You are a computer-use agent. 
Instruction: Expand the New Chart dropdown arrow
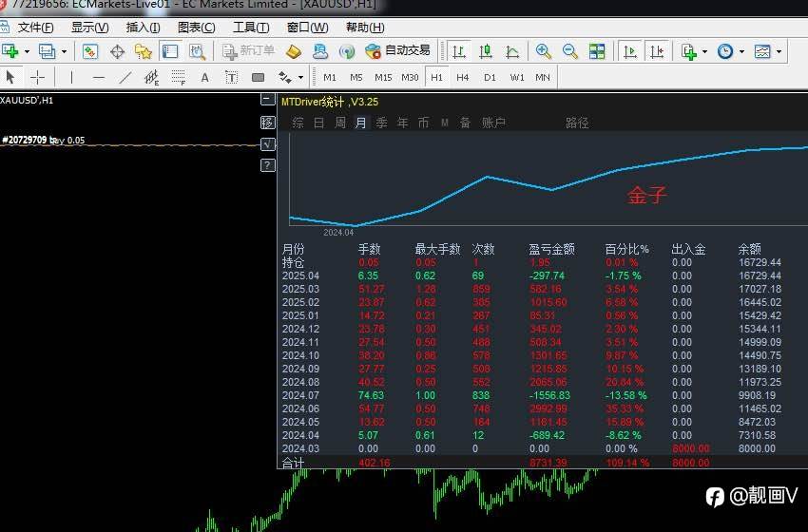(27, 51)
